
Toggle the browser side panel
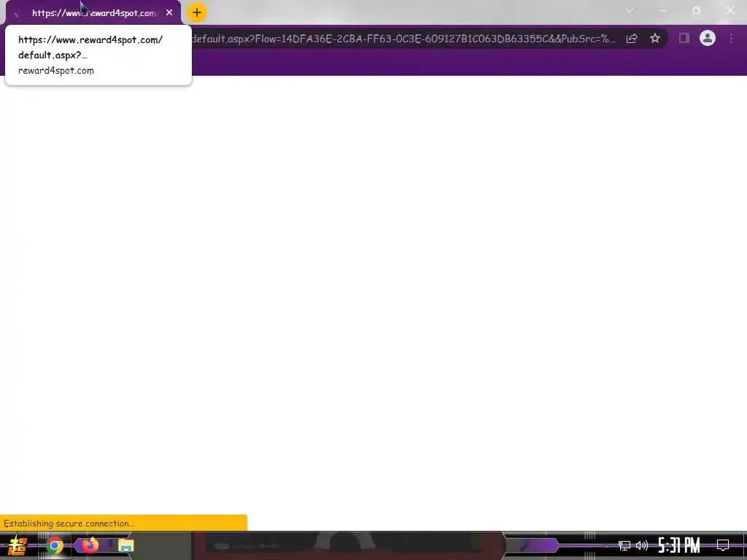684,38
